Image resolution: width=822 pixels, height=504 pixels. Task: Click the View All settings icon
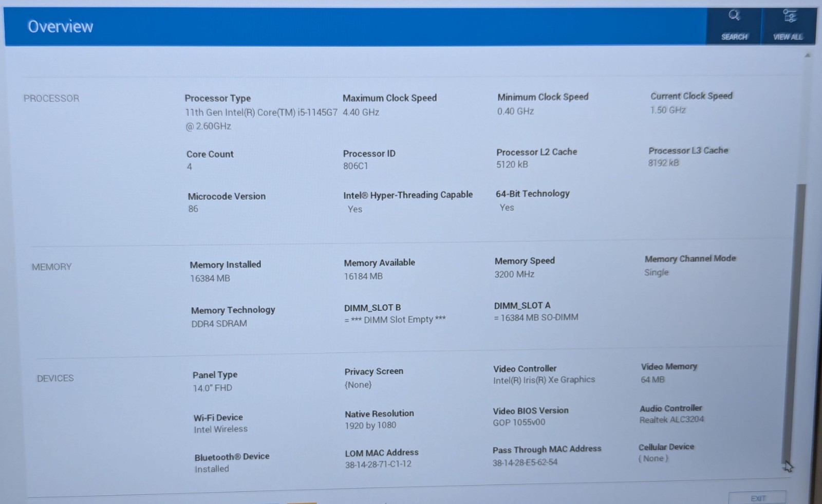tap(789, 16)
